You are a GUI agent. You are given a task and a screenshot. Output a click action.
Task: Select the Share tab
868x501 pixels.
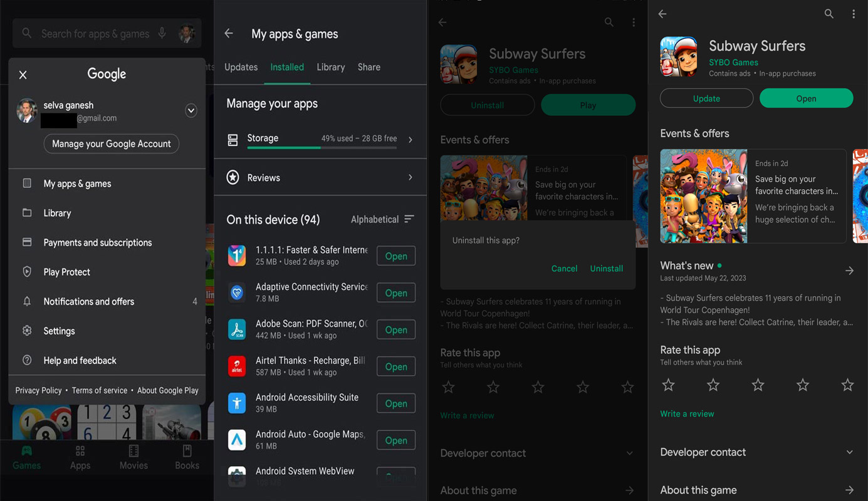point(369,67)
